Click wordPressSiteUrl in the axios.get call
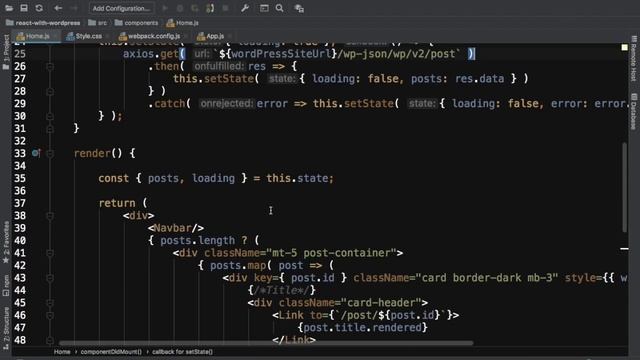Image resolution: width=640 pixels, height=360 pixels. tap(281, 54)
